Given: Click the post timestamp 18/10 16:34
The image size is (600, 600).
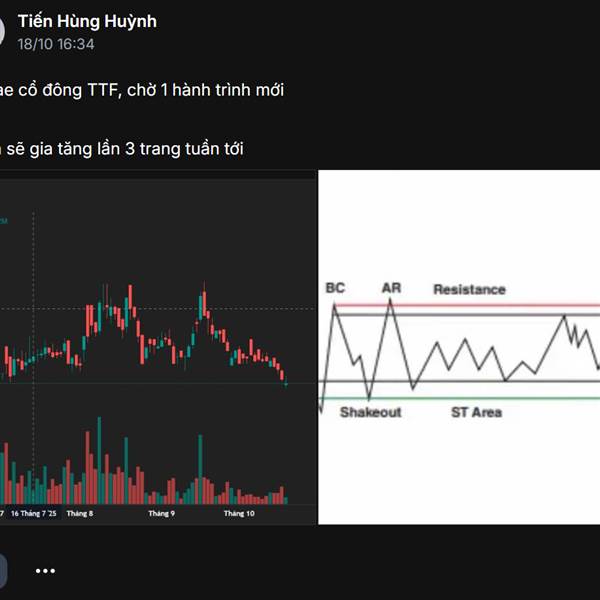Looking at the screenshot, I should point(64,44).
